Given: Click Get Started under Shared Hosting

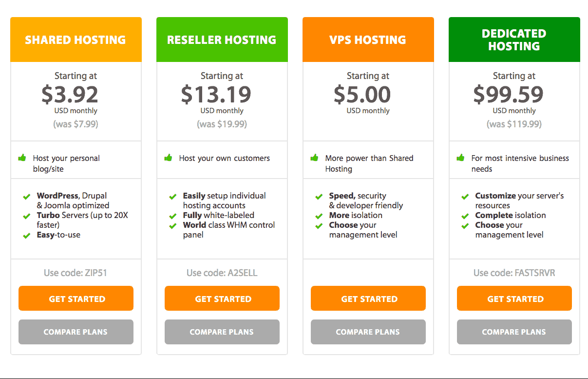Looking at the screenshot, I should point(76,299).
